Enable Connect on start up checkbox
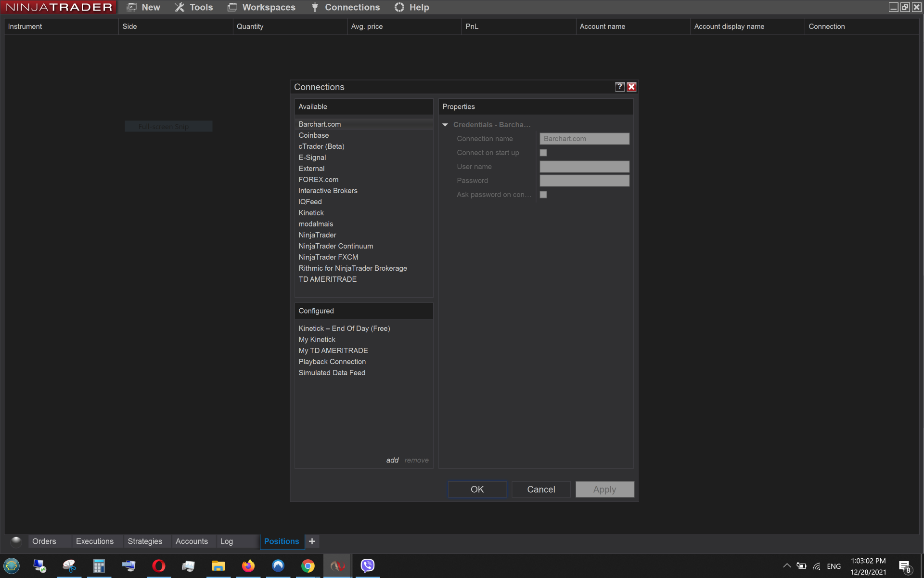 [543, 153]
